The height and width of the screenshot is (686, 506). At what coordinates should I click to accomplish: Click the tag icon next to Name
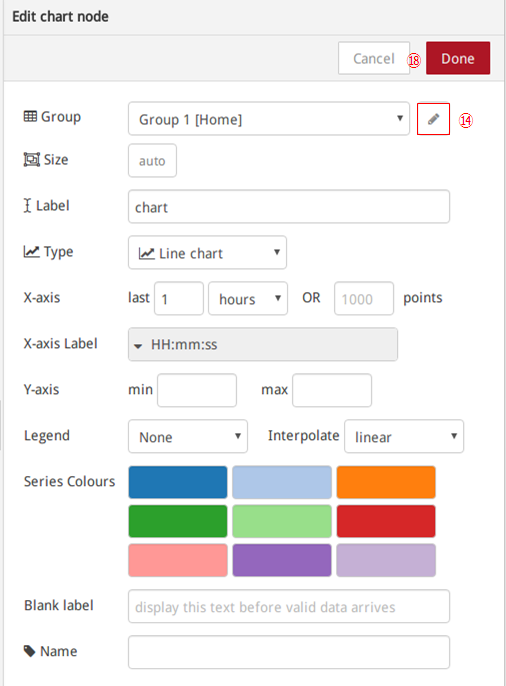pos(29,651)
